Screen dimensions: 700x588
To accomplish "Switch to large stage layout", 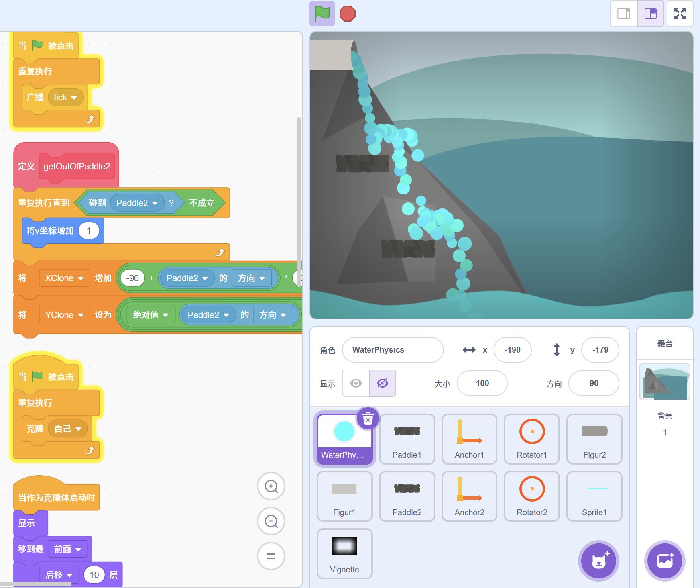I will pyautogui.click(x=650, y=14).
